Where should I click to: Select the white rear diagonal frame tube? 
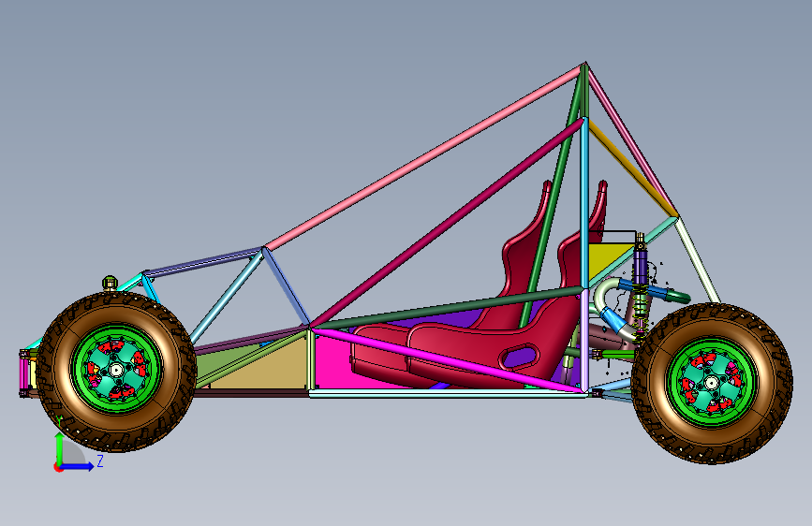click(x=697, y=260)
